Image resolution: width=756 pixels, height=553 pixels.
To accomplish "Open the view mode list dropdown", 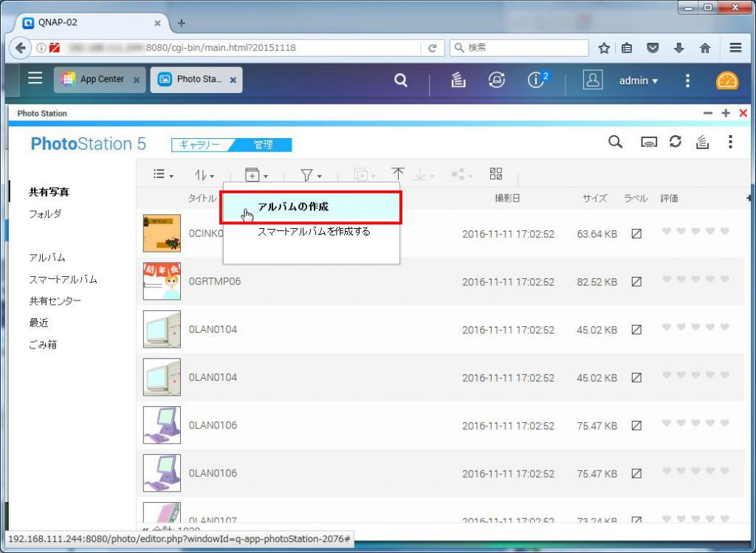I will (163, 174).
